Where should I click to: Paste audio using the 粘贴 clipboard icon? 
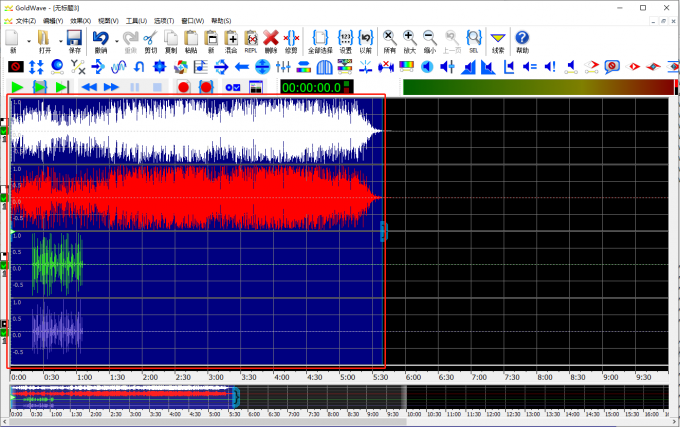191,42
